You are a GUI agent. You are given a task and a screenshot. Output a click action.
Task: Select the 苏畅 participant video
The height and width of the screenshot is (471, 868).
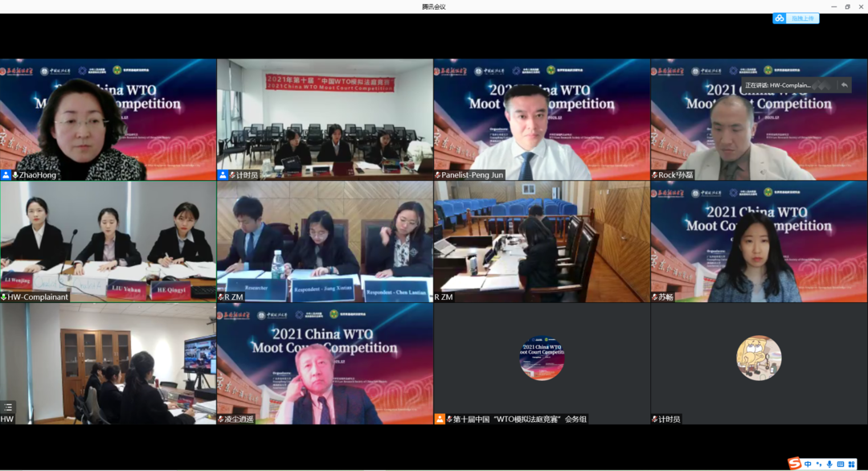pos(759,240)
